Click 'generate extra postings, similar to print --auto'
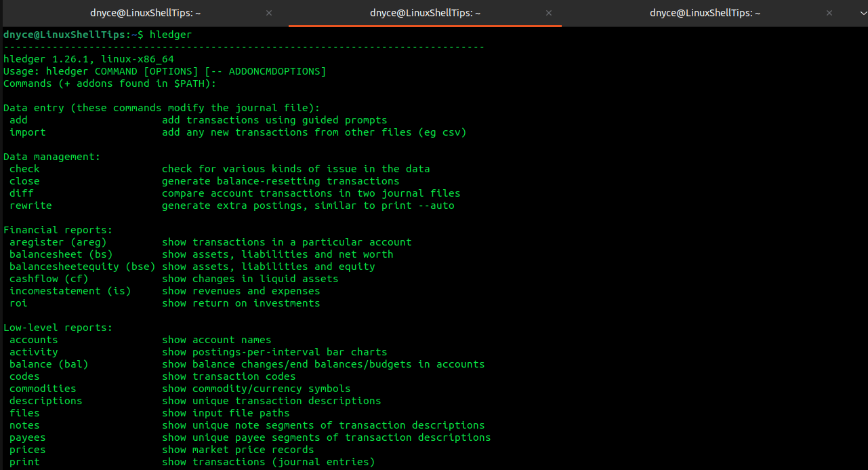The image size is (868, 470). [308, 205]
